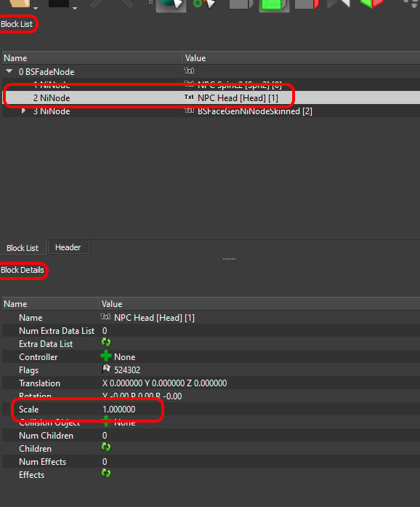
Task: Click the green plus icon beside Controller None
Action: [106, 356]
